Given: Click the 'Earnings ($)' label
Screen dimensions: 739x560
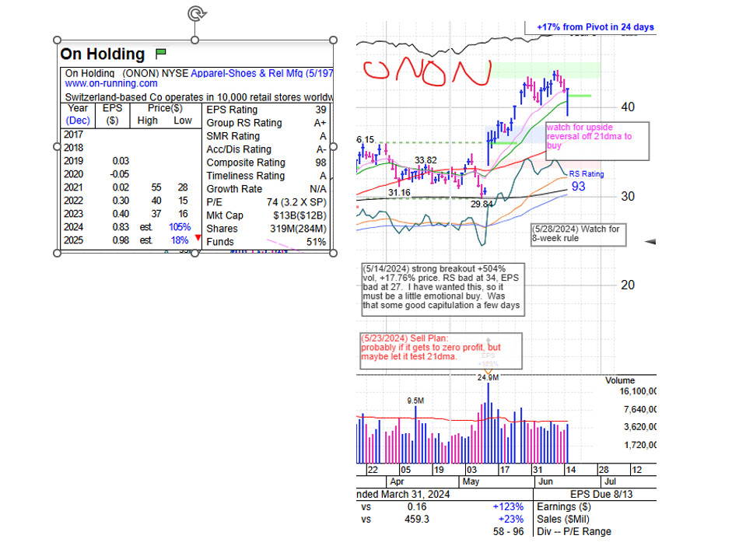Looking at the screenshot, I should pos(564,507).
